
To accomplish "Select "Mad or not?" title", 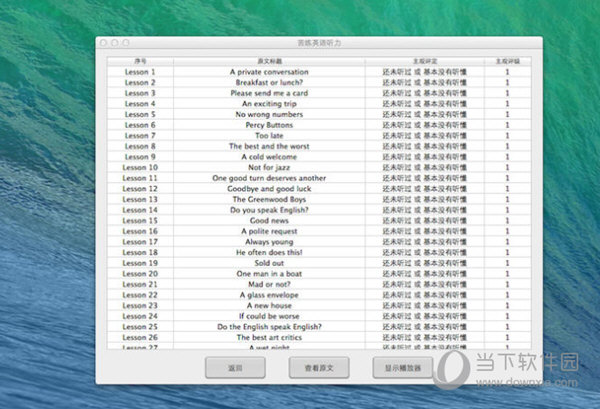I will (269, 285).
